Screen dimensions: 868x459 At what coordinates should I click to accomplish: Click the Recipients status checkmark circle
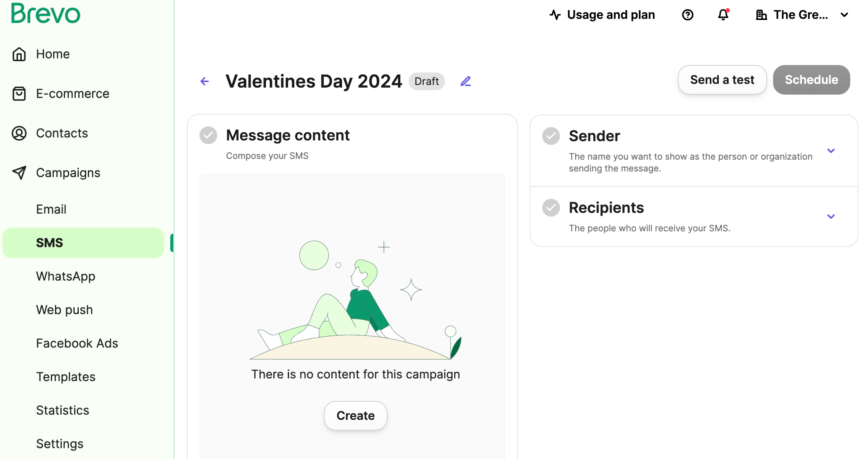coord(551,208)
